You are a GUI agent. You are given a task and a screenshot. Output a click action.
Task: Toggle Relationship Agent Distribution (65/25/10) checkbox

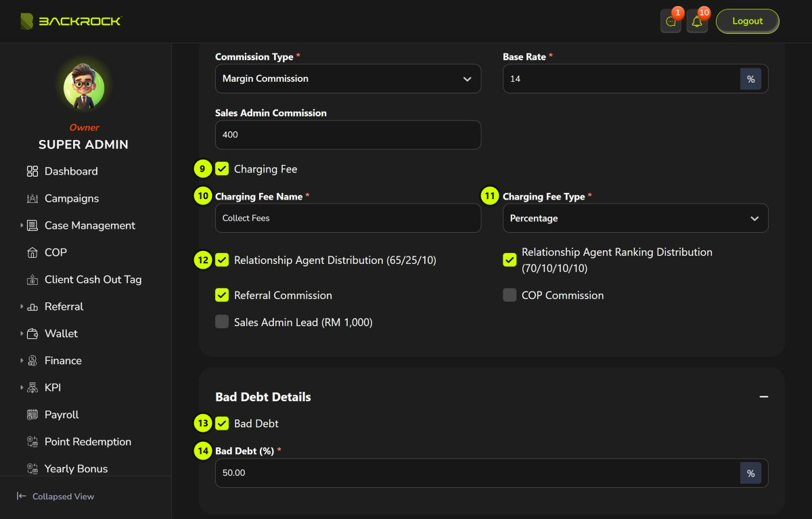pos(222,260)
